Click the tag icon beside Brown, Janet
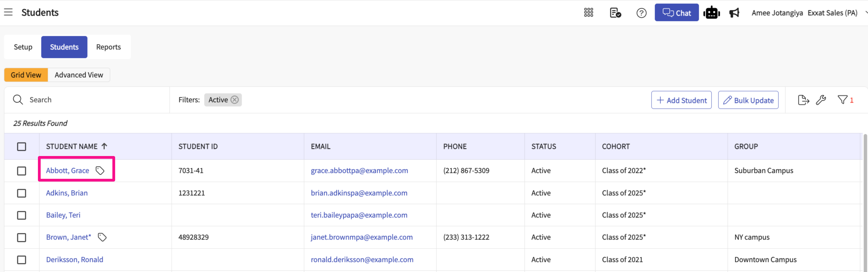868x272 pixels. pyautogui.click(x=102, y=237)
